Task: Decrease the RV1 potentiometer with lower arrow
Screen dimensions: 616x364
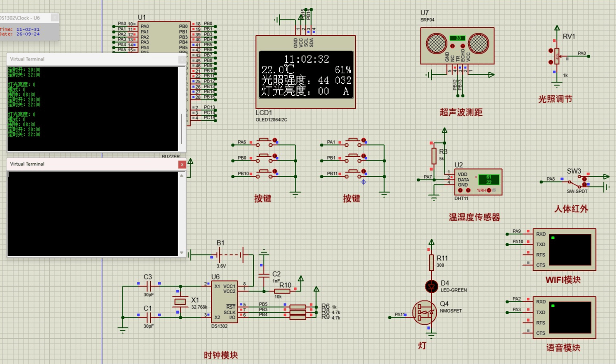Action: pyautogui.click(x=551, y=62)
